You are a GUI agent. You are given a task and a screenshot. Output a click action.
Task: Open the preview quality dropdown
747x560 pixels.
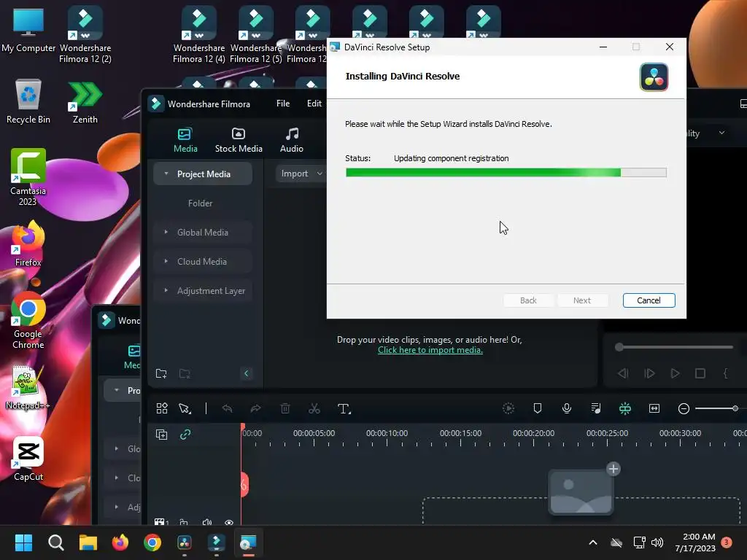(721, 133)
